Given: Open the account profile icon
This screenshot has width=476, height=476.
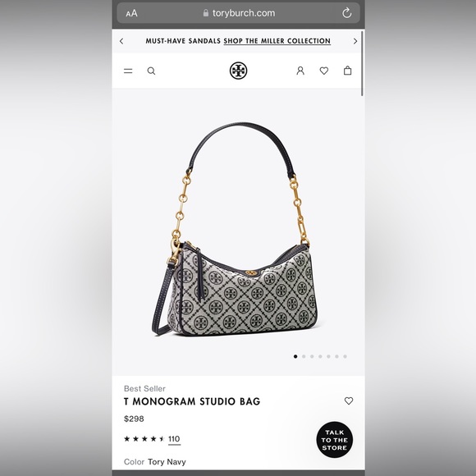Looking at the screenshot, I should coord(300,71).
